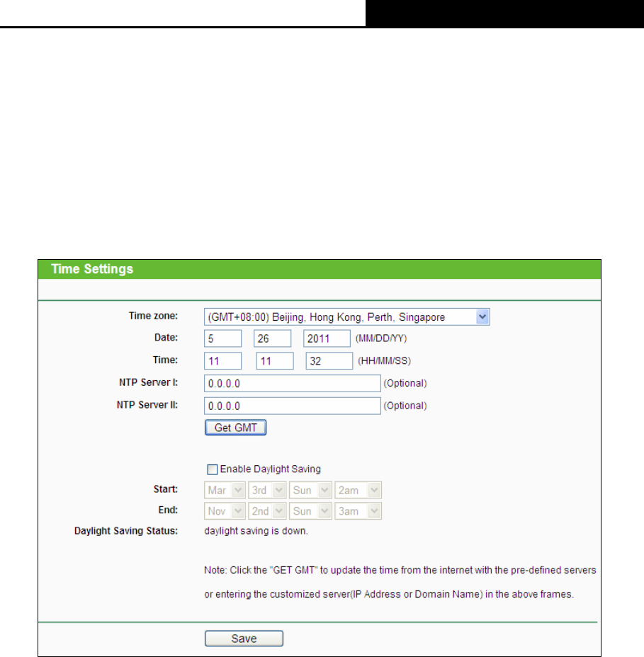The height and width of the screenshot is (657, 644).
Task: Focus the NTP Server II address field
Action: click(x=292, y=406)
